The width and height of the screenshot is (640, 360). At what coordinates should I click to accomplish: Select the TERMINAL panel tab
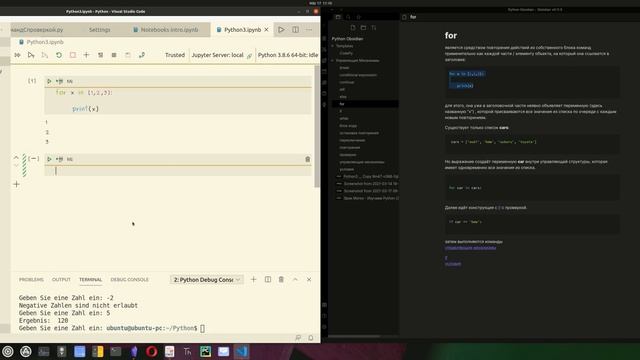click(91, 280)
